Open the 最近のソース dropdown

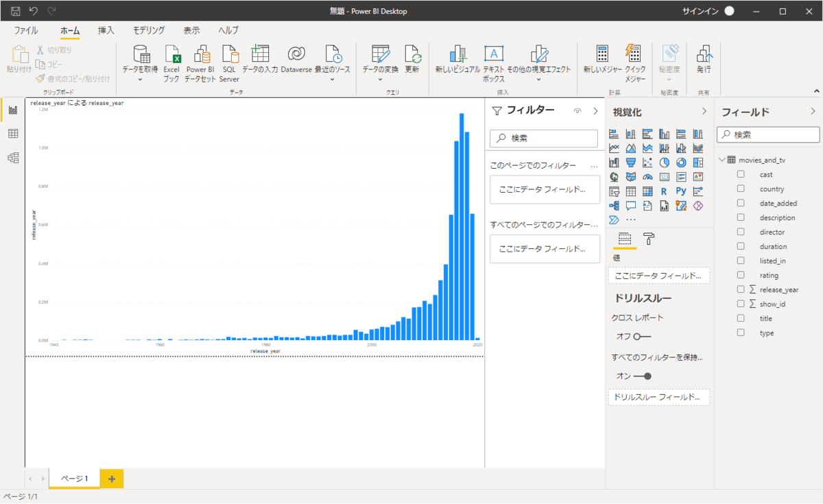coord(332,80)
